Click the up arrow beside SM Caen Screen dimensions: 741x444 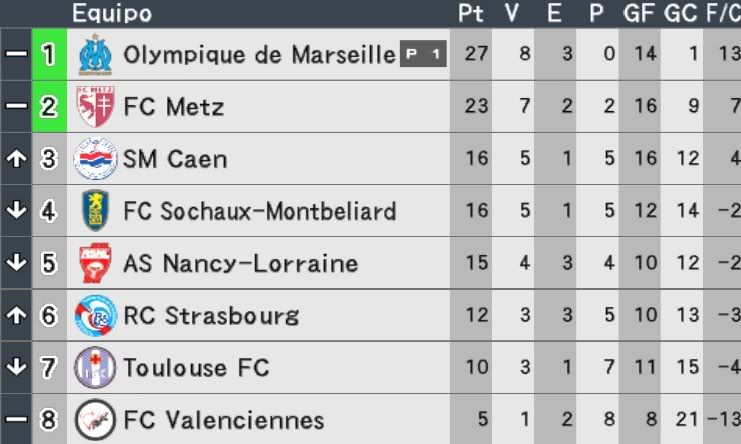17,159
